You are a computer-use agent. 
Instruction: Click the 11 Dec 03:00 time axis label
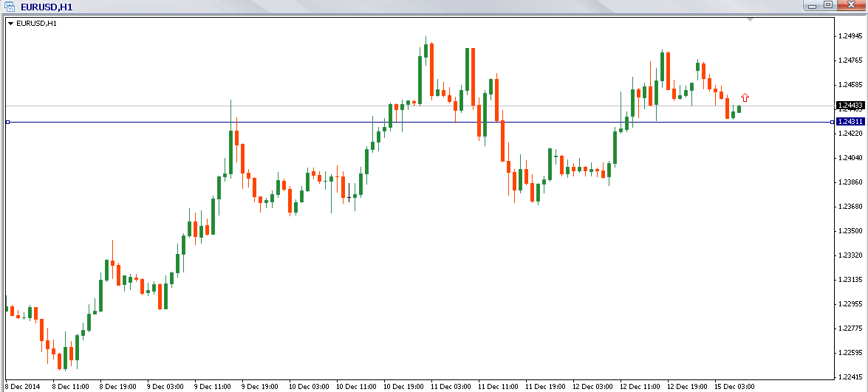pos(451,387)
